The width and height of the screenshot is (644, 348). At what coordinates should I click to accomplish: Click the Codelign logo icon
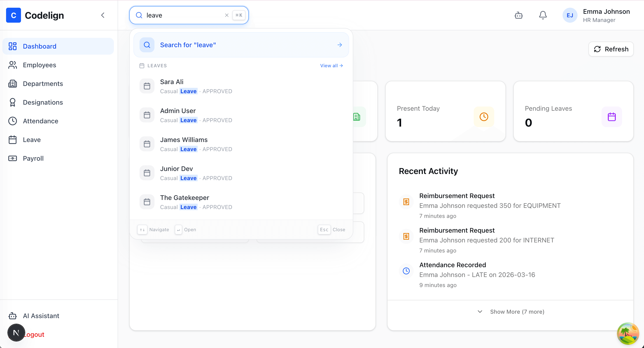pyautogui.click(x=14, y=15)
